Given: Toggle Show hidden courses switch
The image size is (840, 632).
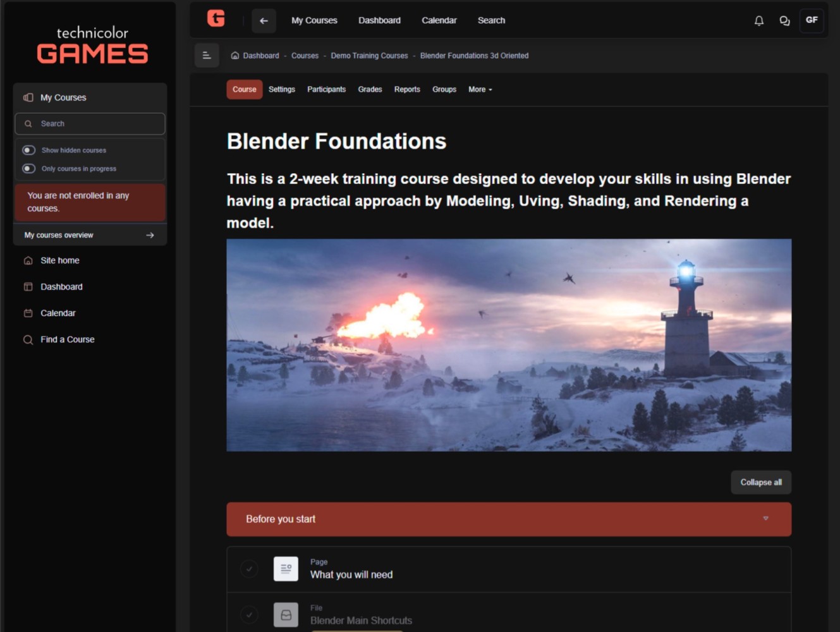Looking at the screenshot, I should point(29,150).
